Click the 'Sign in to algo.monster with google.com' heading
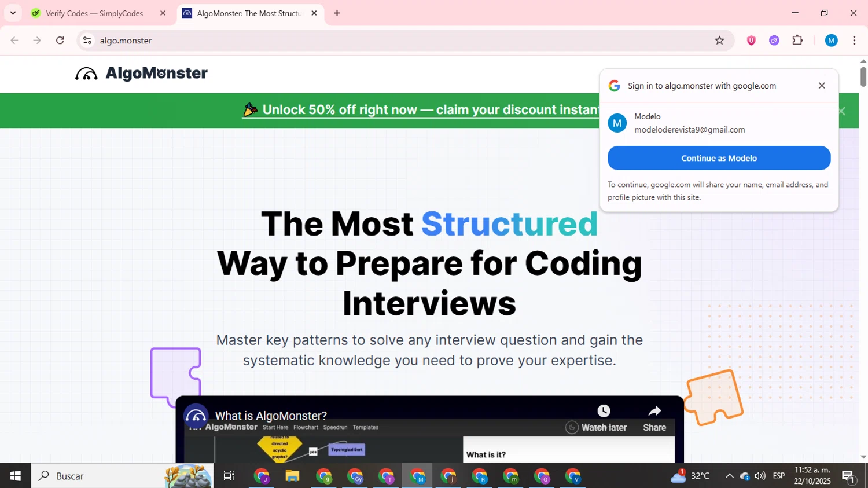This screenshot has height=488, width=868. (702, 86)
